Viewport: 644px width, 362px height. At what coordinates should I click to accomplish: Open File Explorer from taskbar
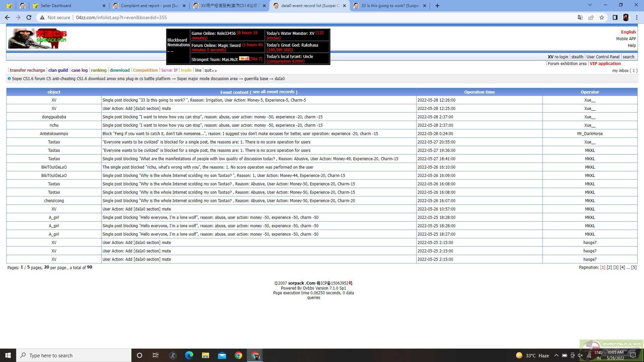point(206,355)
